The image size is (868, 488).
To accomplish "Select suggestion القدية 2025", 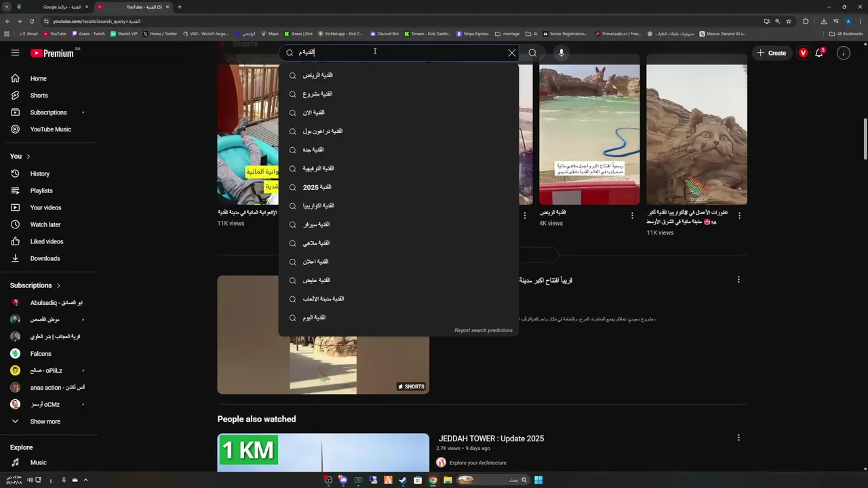I will click(399, 187).
